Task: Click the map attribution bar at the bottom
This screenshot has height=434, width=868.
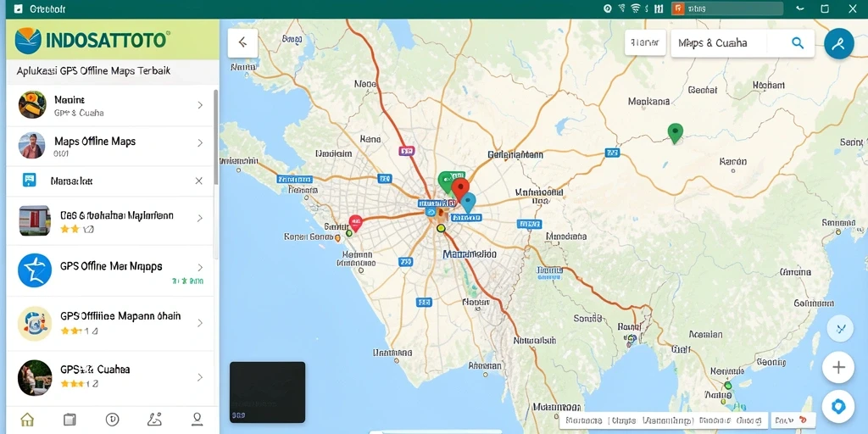Action: pyautogui.click(x=664, y=420)
